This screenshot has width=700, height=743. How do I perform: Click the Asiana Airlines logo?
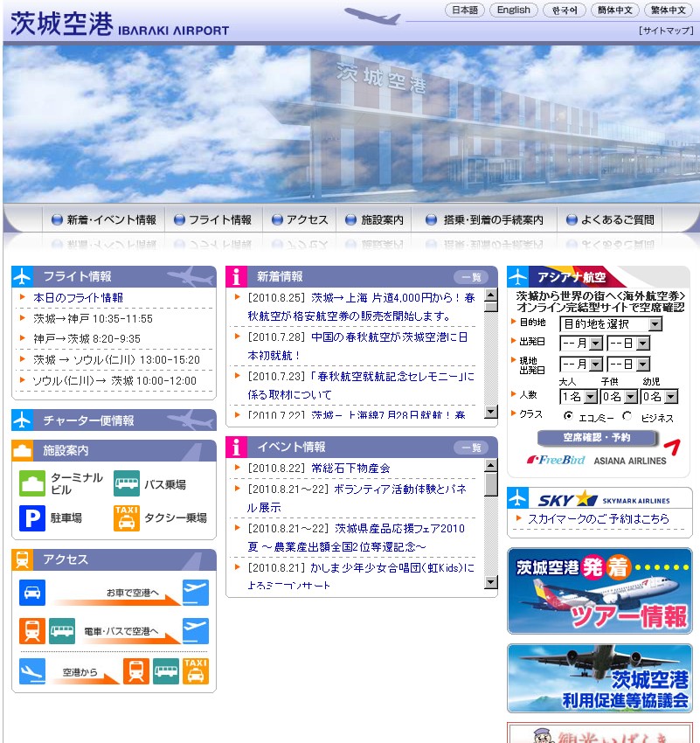[630, 461]
